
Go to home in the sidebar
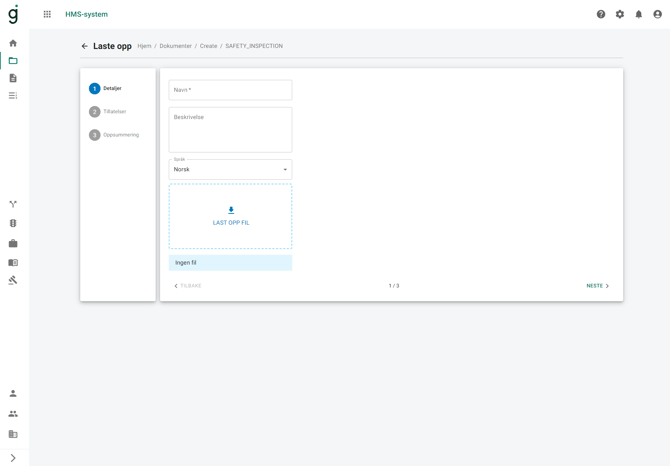(13, 43)
